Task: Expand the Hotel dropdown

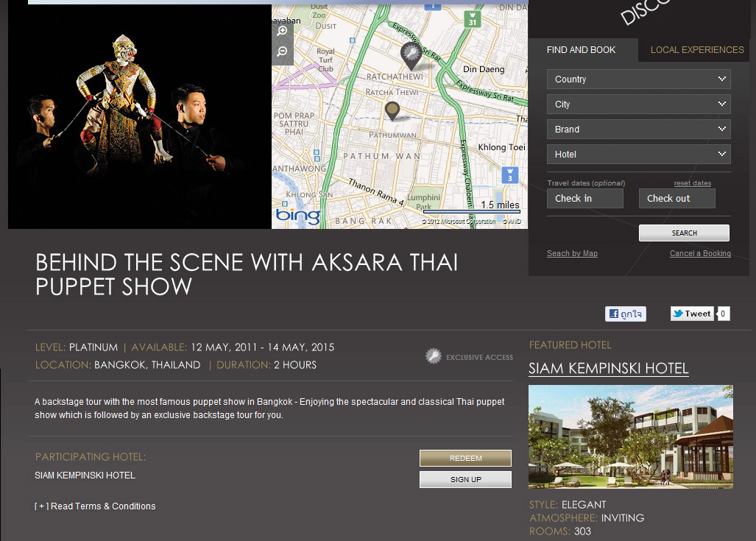Action: pos(638,155)
